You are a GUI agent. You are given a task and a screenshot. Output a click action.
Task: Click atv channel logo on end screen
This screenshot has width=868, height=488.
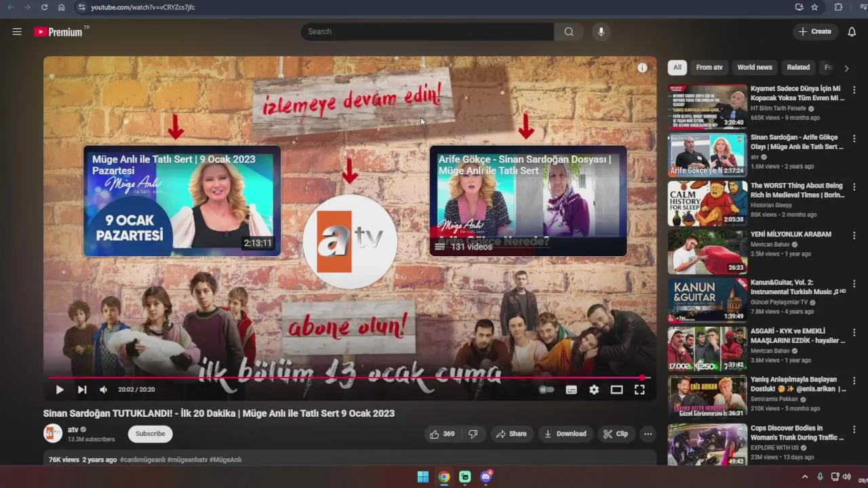(x=350, y=241)
